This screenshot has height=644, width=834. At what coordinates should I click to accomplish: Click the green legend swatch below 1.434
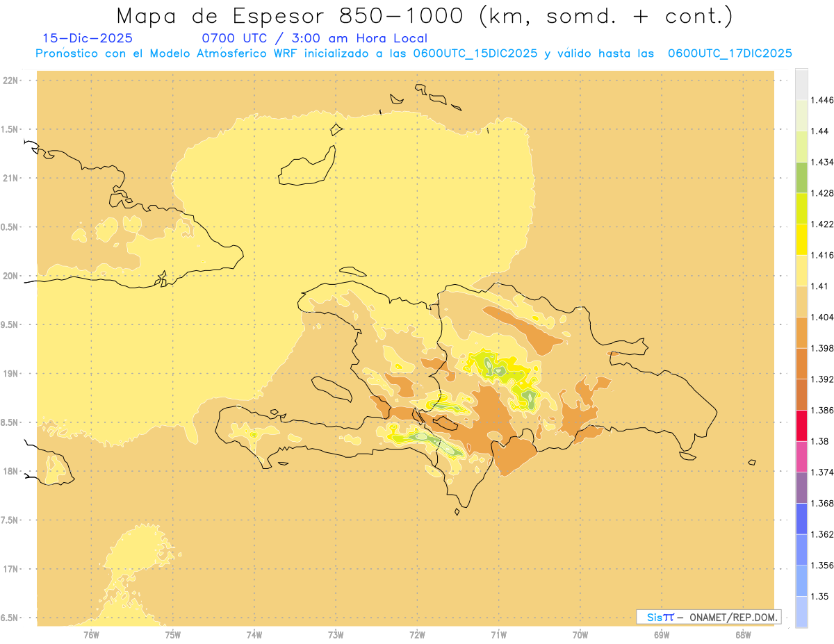point(801,177)
